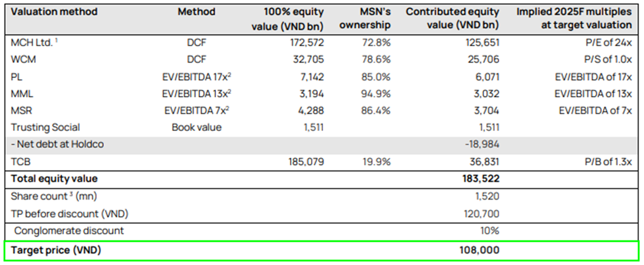Click the WCM row label
Screen dimensions: 644x265
point(23,59)
